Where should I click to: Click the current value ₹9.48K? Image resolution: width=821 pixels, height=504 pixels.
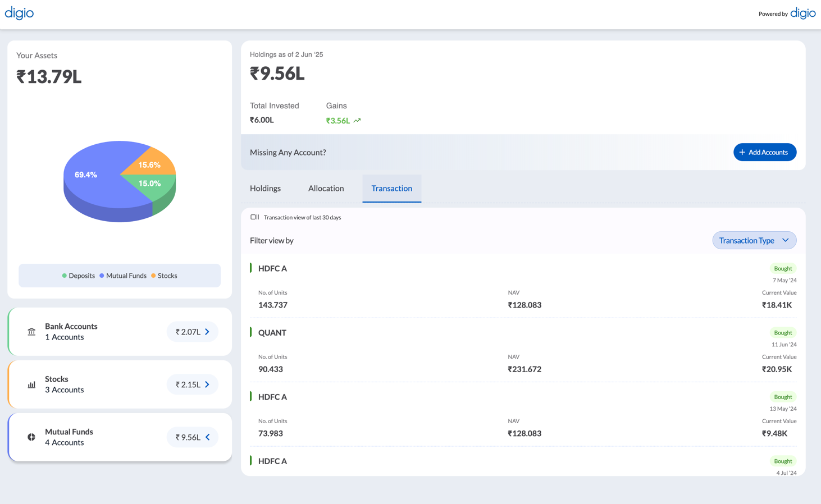[x=774, y=434]
